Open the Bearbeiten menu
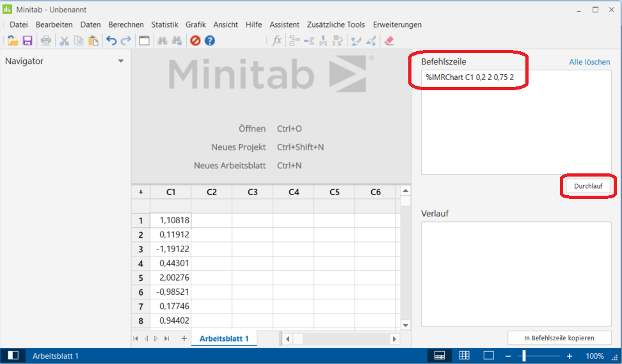This screenshot has height=364, width=622. [x=54, y=24]
